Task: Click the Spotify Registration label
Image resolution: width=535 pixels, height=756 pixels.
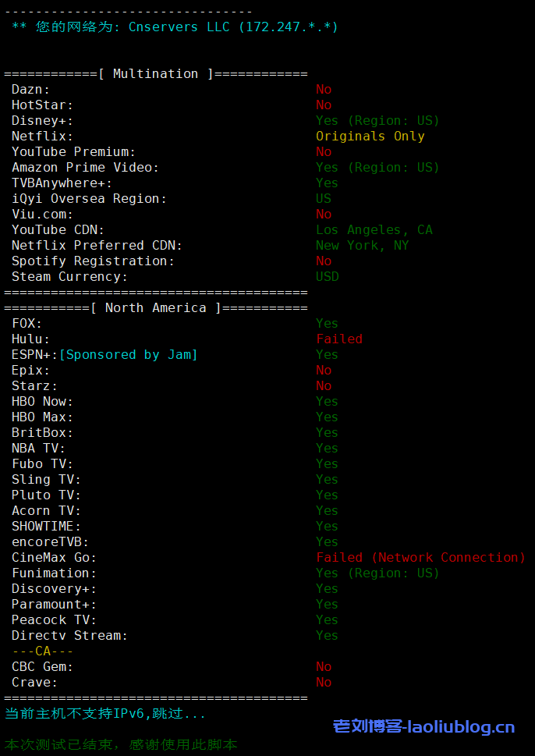Action: (93, 261)
